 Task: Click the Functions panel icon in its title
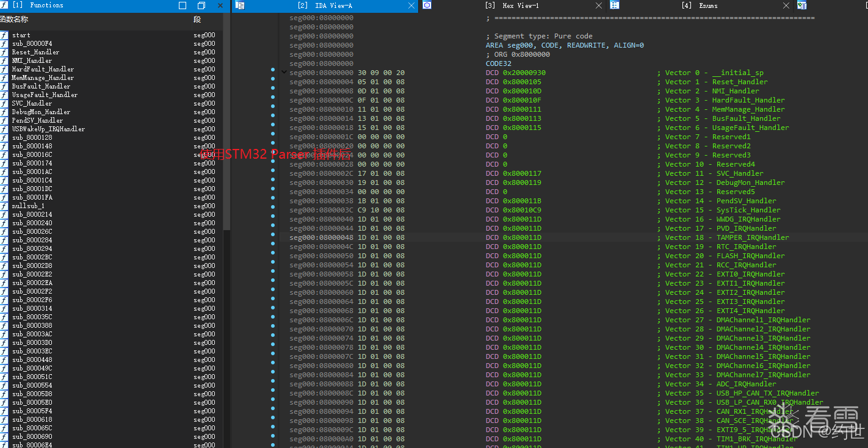pos(4,5)
